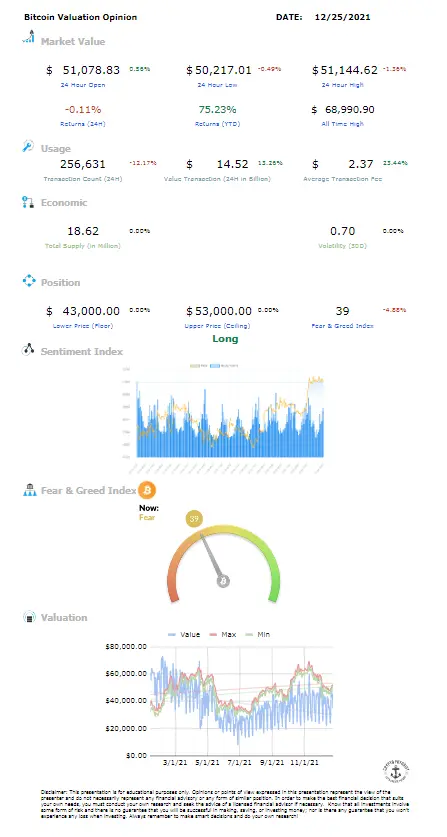Click the Value Transaction (24H in Billion) label

[217, 179]
